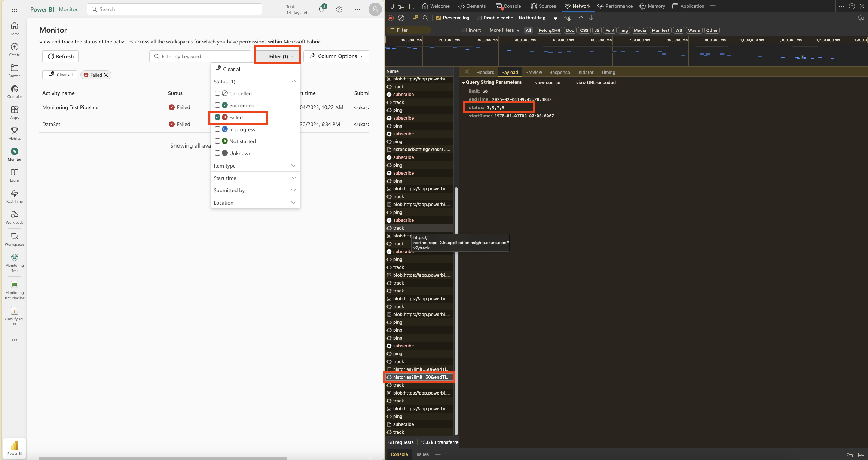Toggle the Preserve log checkbox
The height and width of the screenshot is (460, 868).
pos(438,18)
